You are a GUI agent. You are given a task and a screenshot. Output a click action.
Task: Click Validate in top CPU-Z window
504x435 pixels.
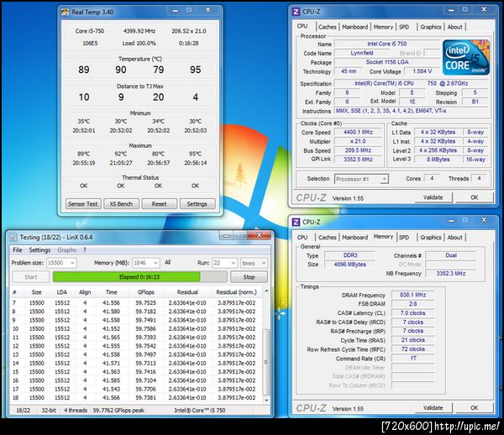click(433, 197)
